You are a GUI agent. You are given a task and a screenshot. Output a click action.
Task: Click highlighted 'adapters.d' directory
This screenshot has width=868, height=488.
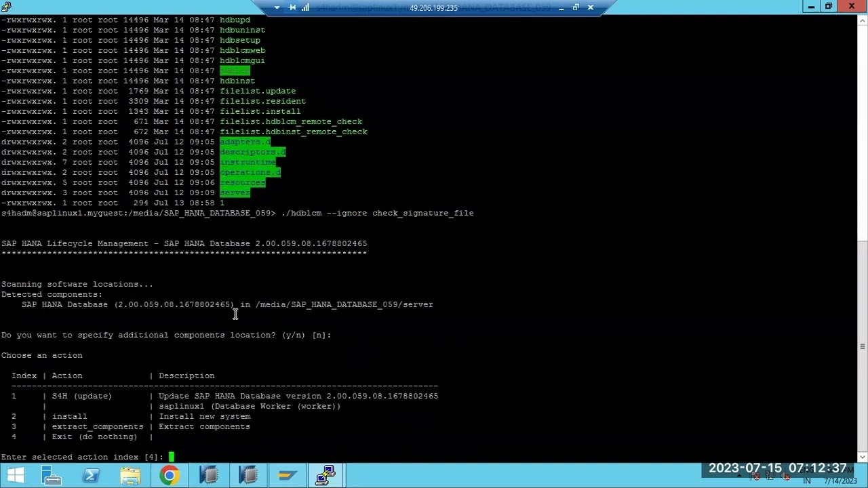click(x=245, y=142)
